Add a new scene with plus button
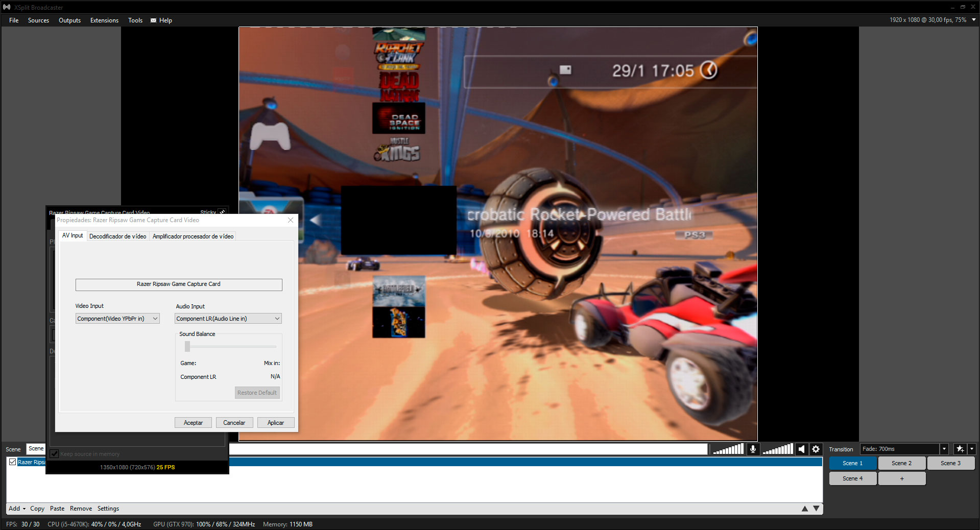Image resolution: width=980 pixels, height=530 pixels. [901, 478]
